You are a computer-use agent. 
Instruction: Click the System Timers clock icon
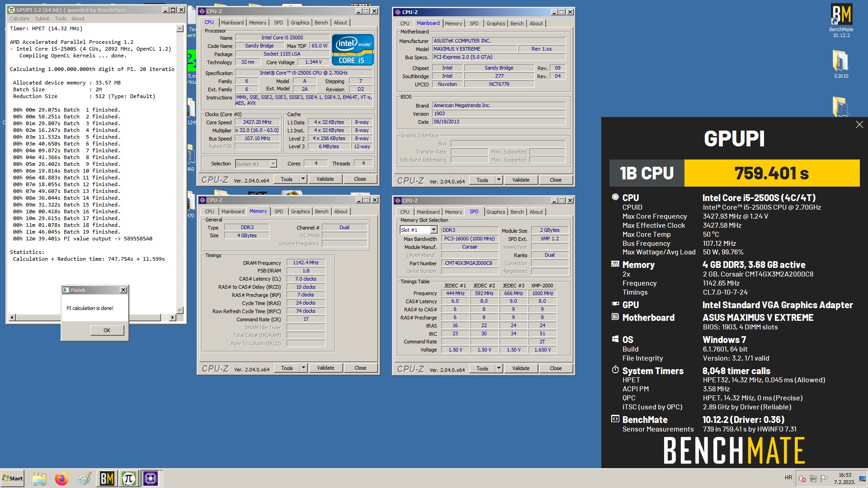click(615, 370)
